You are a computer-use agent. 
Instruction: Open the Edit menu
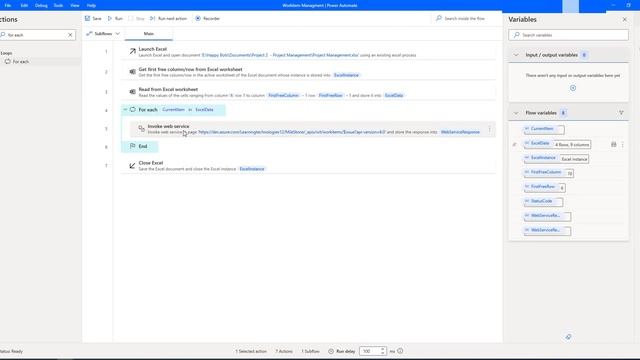pyautogui.click(x=24, y=5)
